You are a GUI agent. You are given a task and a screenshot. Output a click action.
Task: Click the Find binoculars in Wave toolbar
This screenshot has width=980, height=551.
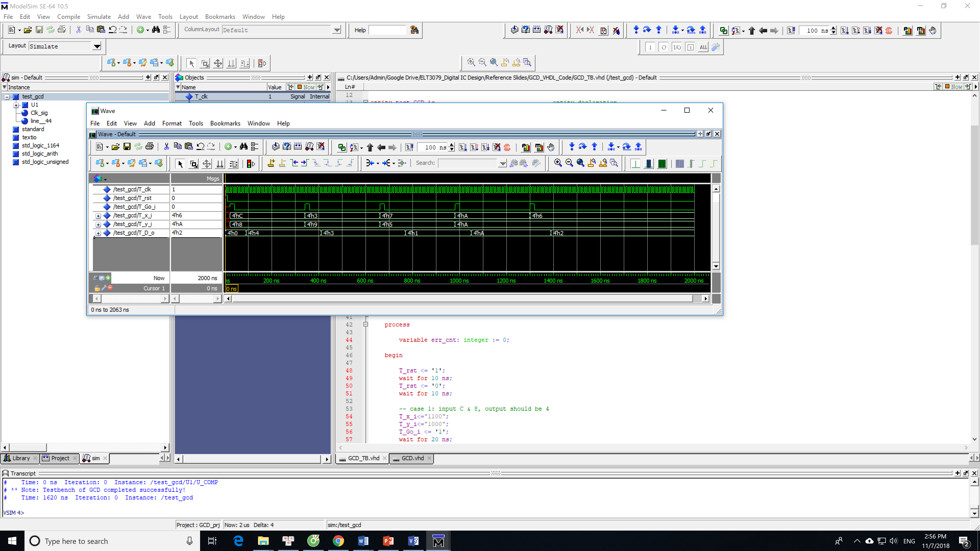click(x=243, y=147)
